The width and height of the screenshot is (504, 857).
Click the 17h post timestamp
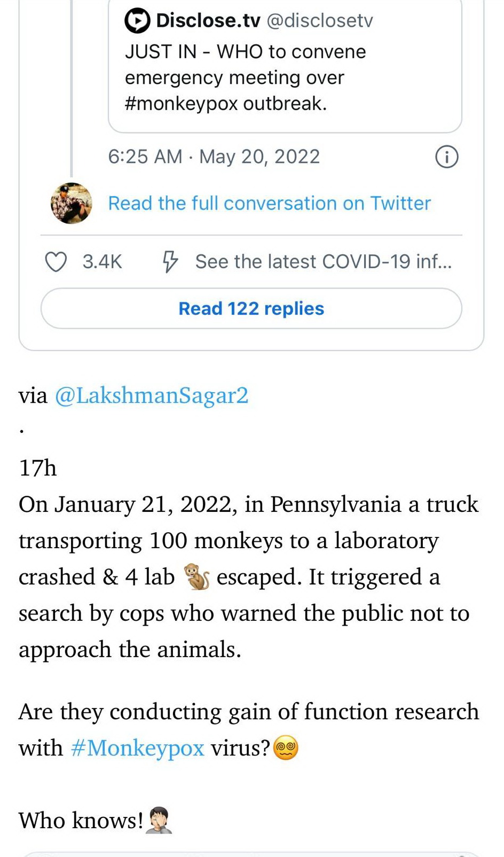tap(37, 468)
